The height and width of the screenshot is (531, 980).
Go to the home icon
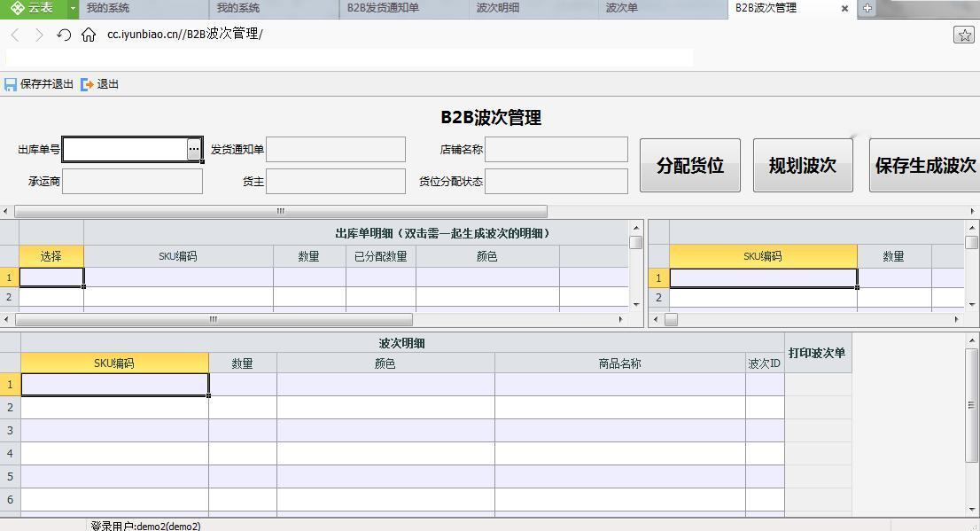[89, 35]
